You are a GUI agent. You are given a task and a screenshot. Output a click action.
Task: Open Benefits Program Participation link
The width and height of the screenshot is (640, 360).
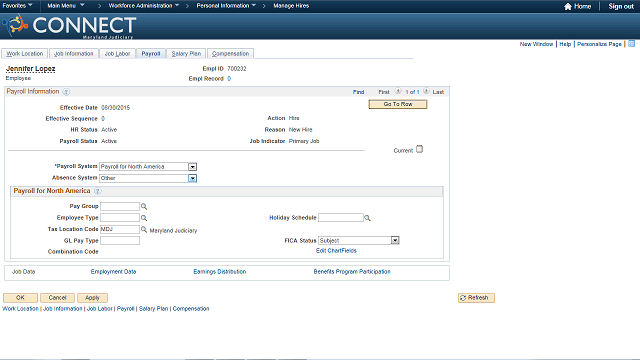[352, 271]
